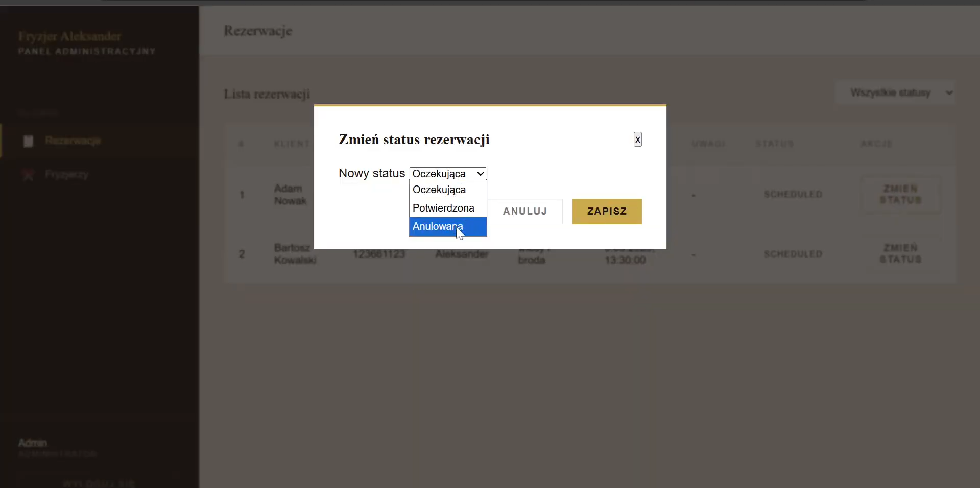This screenshot has width=980, height=488.
Task: Click the Fryzjer Aleksander logo title
Action: point(70,36)
